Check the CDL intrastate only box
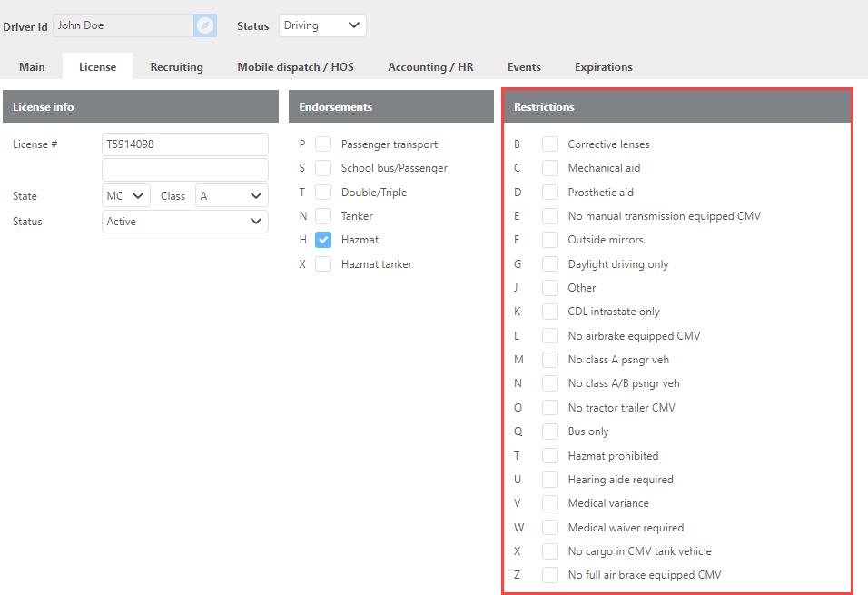 [x=550, y=312]
